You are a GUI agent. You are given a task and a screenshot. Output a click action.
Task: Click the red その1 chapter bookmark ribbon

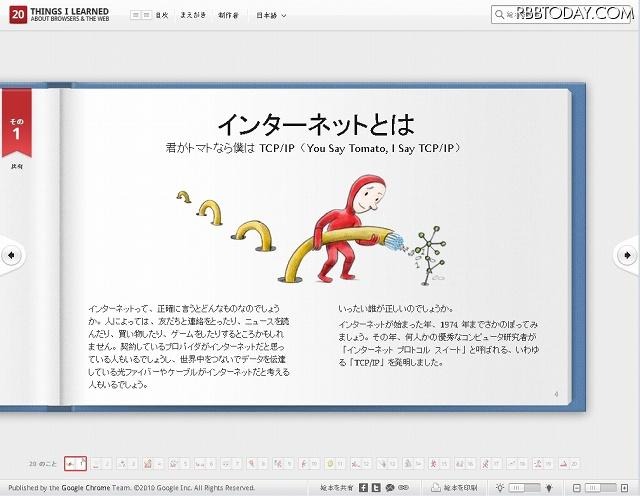click(x=17, y=122)
